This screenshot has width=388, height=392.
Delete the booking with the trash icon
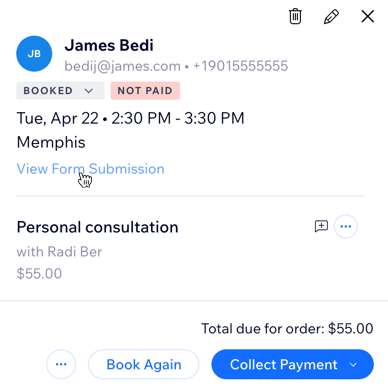coord(295,16)
